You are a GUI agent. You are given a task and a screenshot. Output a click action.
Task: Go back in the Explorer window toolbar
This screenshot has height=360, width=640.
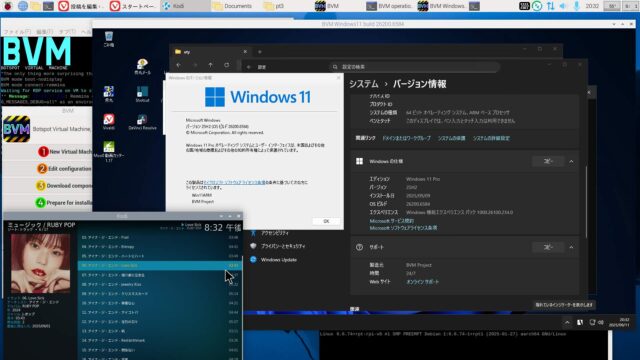coord(178,65)
